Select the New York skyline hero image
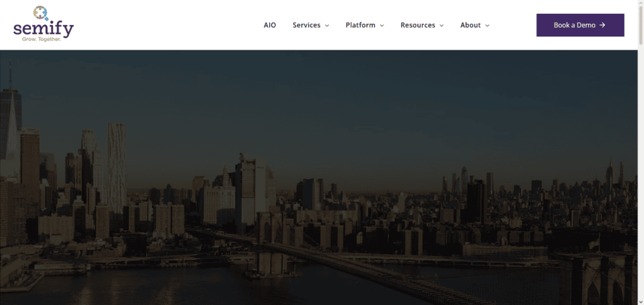Image resolution: width=644 pixels, height=305 pixels. [319, 177]
